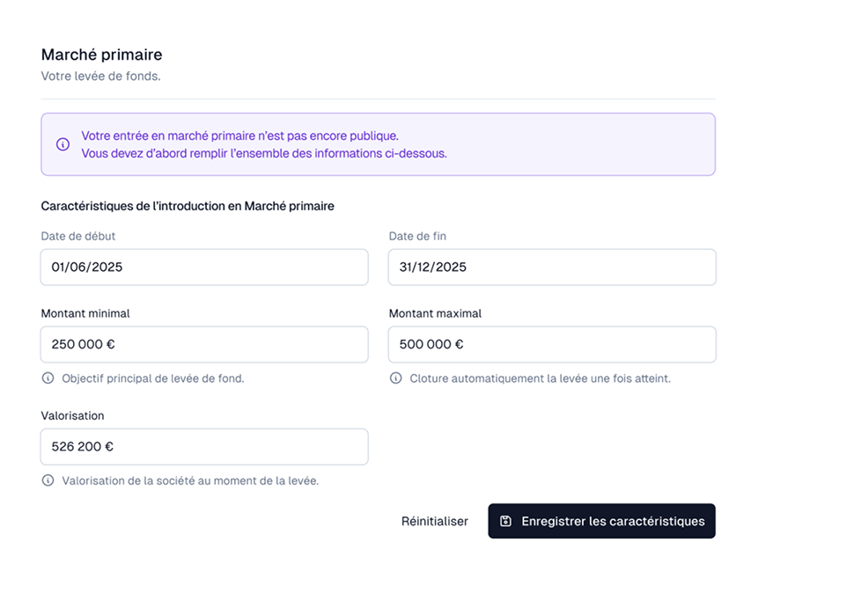Edit the Montant maximal input showing 500 000 €
The image size is (854, 616).
tap(551, 344)
